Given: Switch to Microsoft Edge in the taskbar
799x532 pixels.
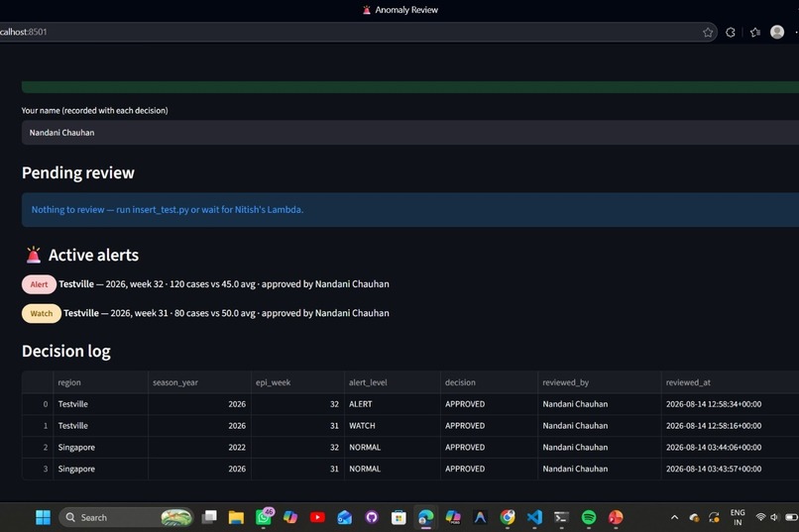Looking at the screenshot, I should click(425, 518).
